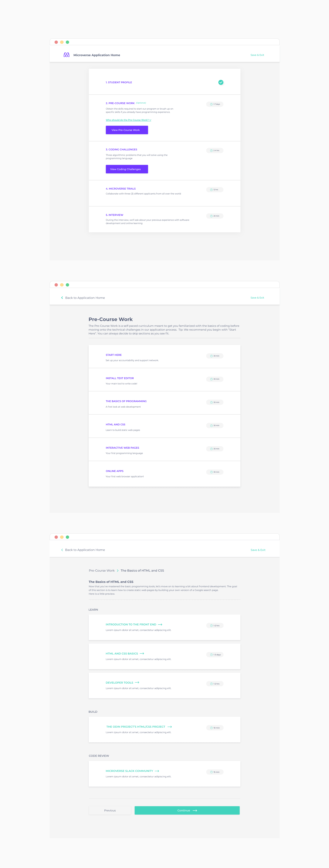Open the INSTALL TEXT EDITOR section

point(120,378)
